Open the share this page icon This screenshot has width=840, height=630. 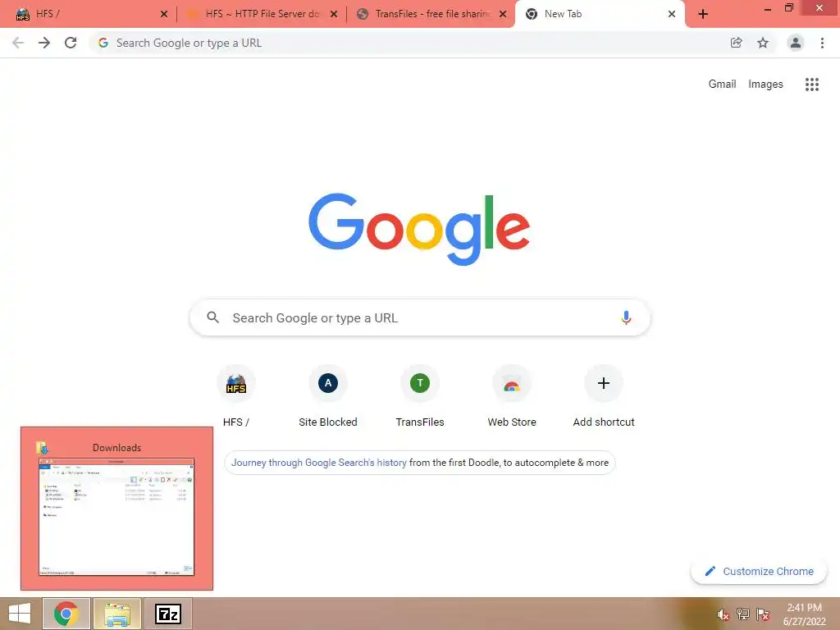[736, 43]
